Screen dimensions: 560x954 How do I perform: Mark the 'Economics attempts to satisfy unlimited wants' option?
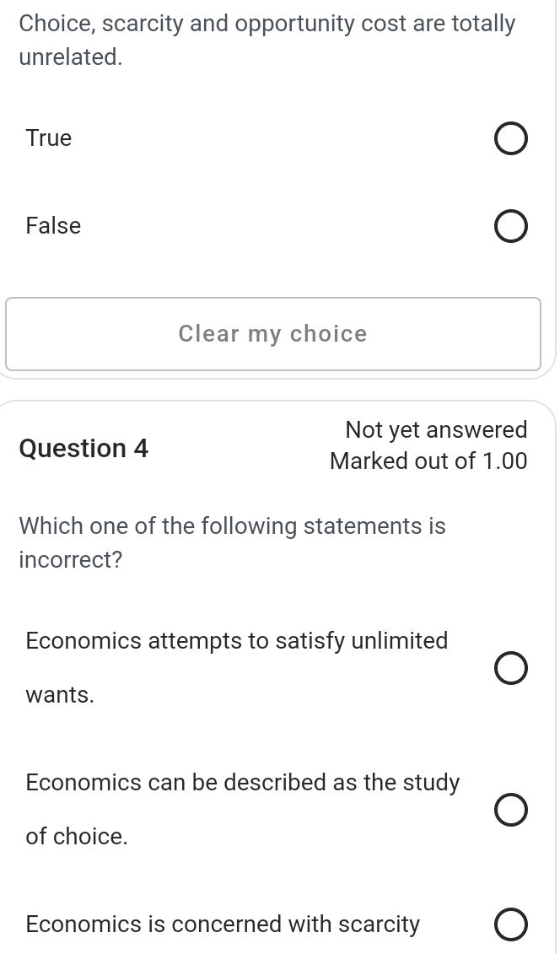tap(511, 668)
